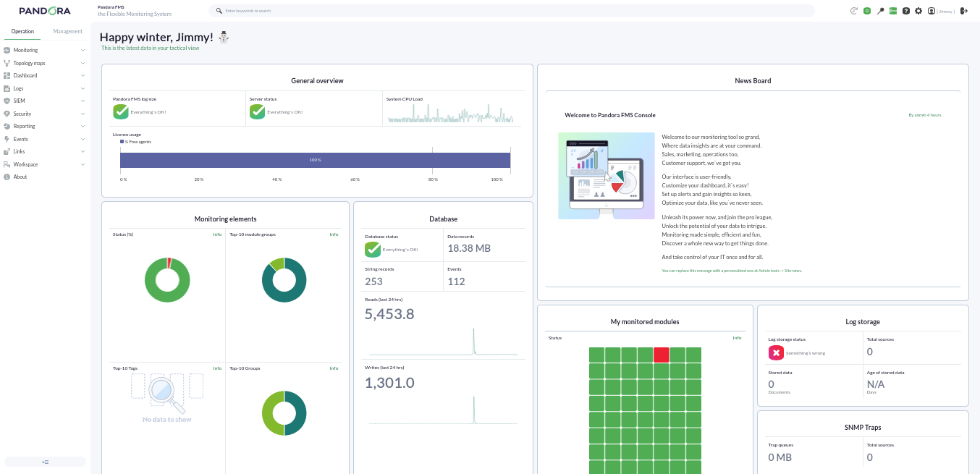Click the Links external-arrow icon
The image size is (980, 474).
tap(7, 152)
